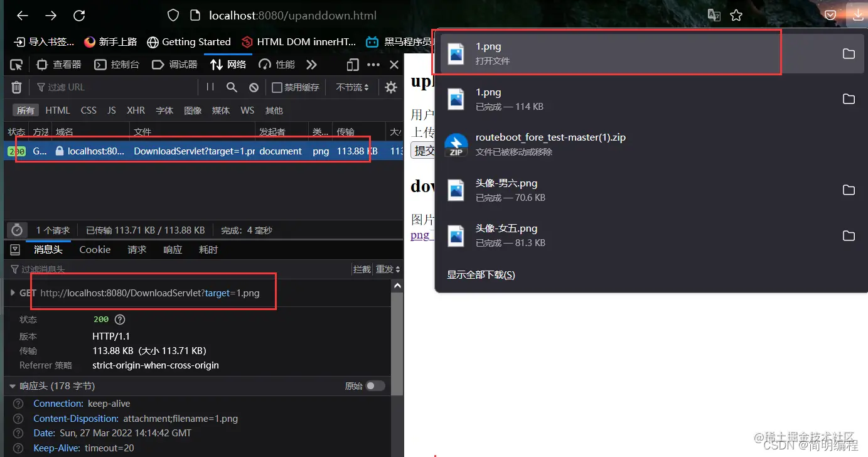Filter requests by CSS
868x457 pixels.
coord(88,110)
